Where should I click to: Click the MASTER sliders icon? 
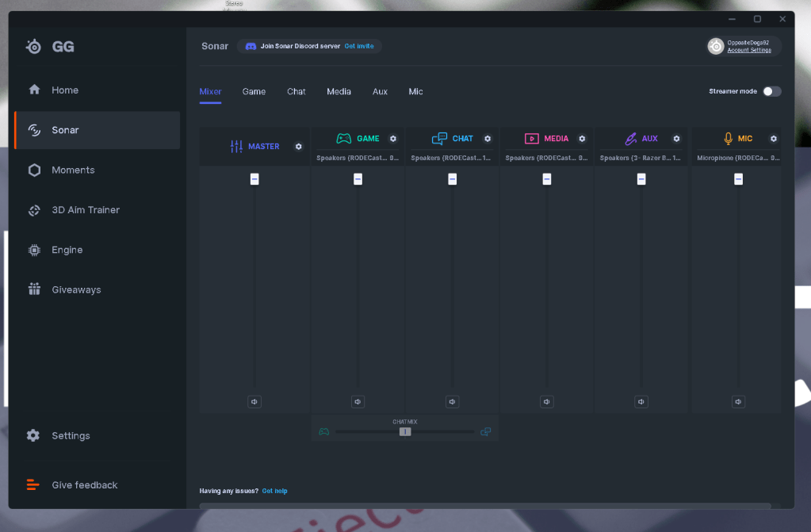point(236,147)
